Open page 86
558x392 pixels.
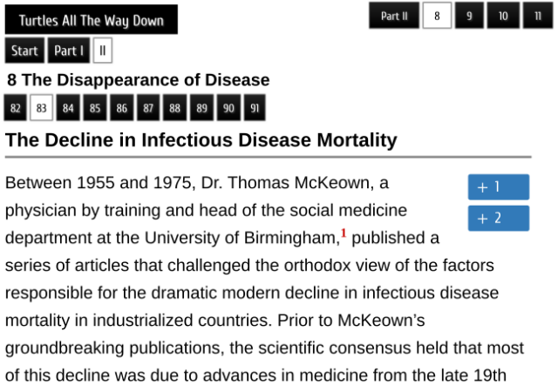click(121, 108)
